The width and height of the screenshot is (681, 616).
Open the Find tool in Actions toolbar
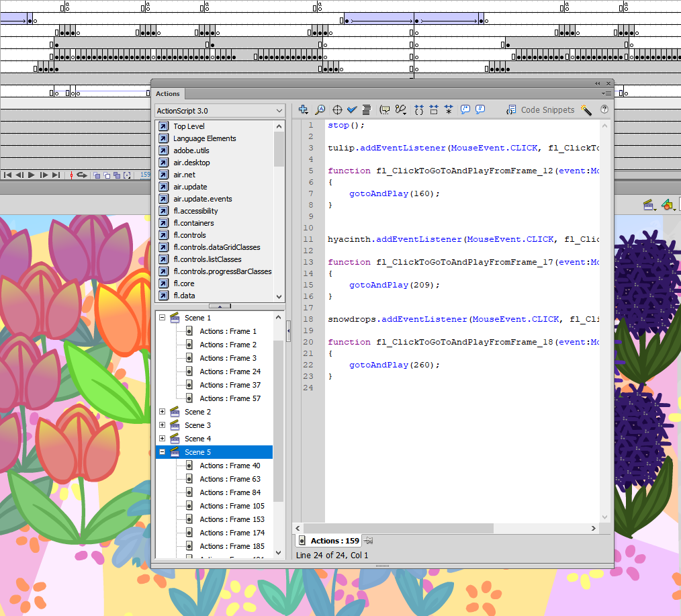pos(320,109)
